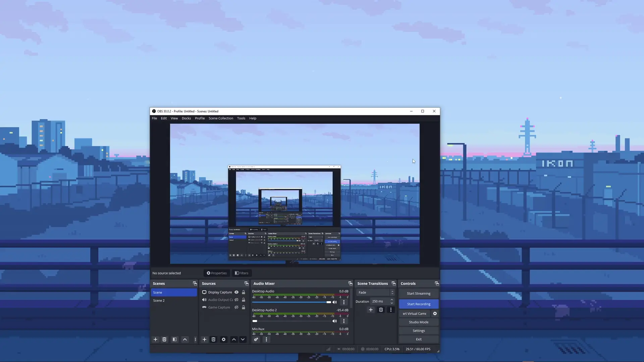Click the Desktop Audio volume slider handle
This screenshot has width=644, height=362.
pos(329,302)
